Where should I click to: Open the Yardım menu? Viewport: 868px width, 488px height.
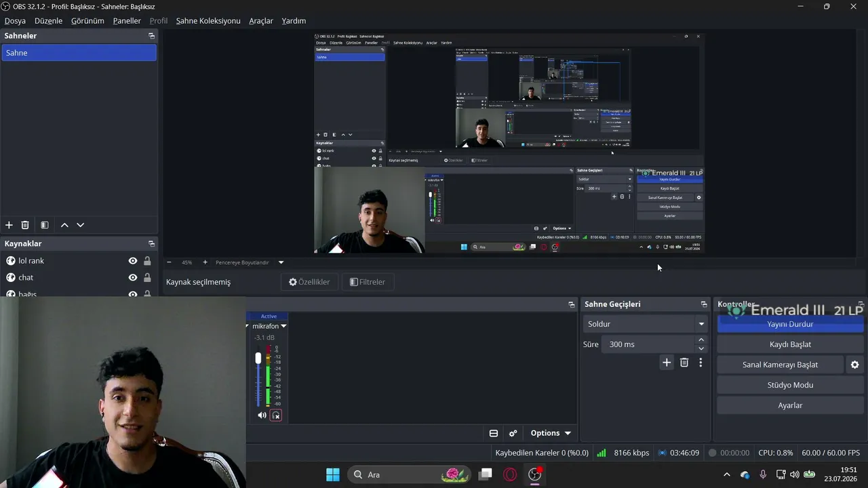click(294, 21)
